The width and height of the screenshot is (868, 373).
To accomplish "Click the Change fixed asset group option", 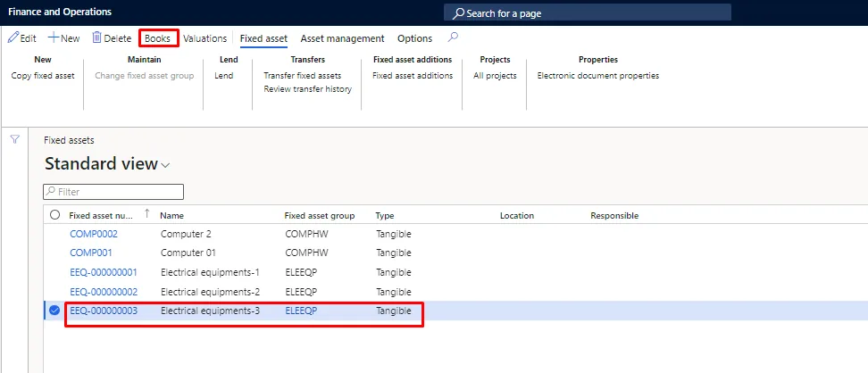I will pyautogui.click(x=144, y=76).
